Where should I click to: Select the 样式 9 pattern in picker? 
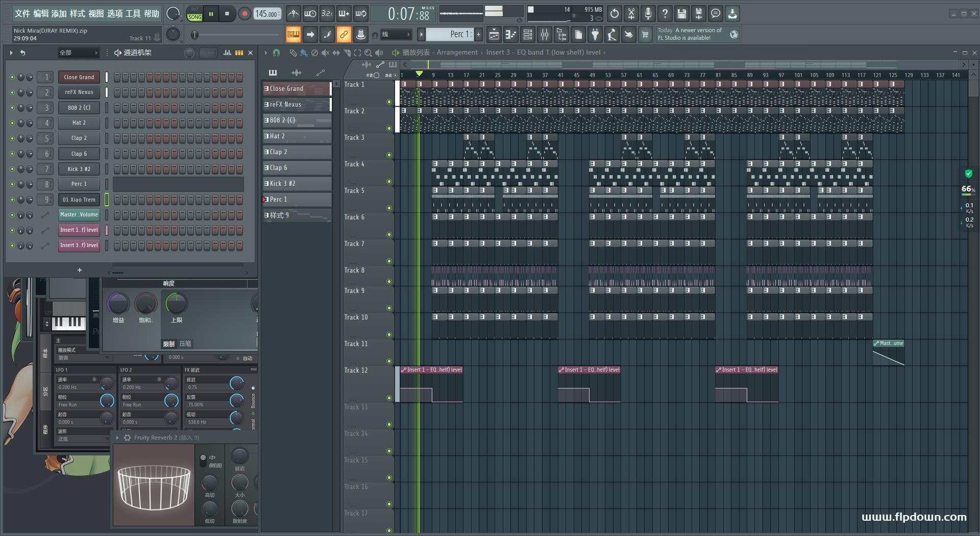[x=297, y=215]
